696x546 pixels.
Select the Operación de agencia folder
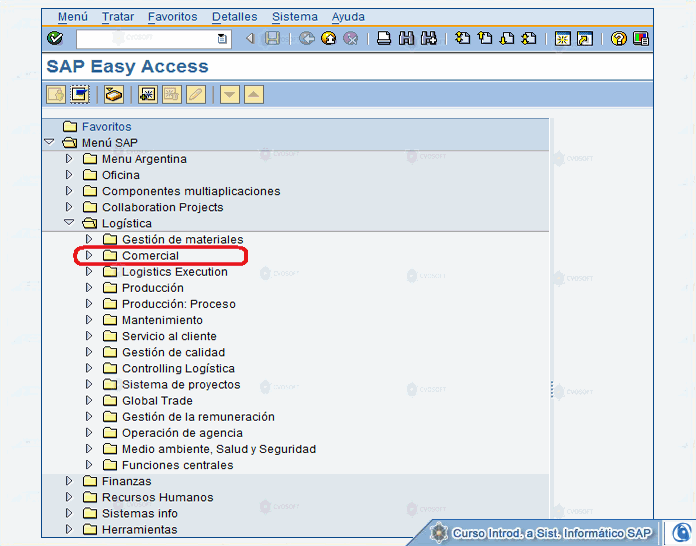pyautogui.click(x=173, y=433)
